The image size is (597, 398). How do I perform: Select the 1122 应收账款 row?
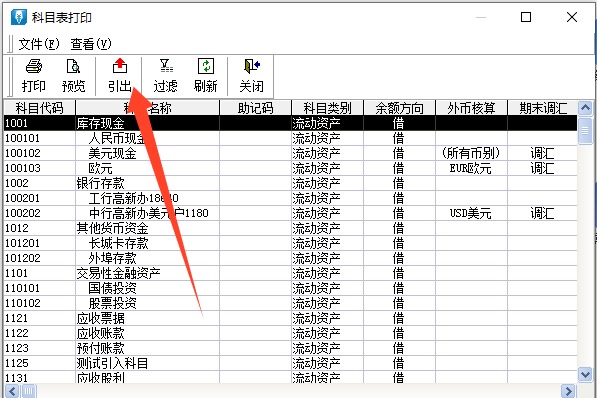tap(291, 333)
